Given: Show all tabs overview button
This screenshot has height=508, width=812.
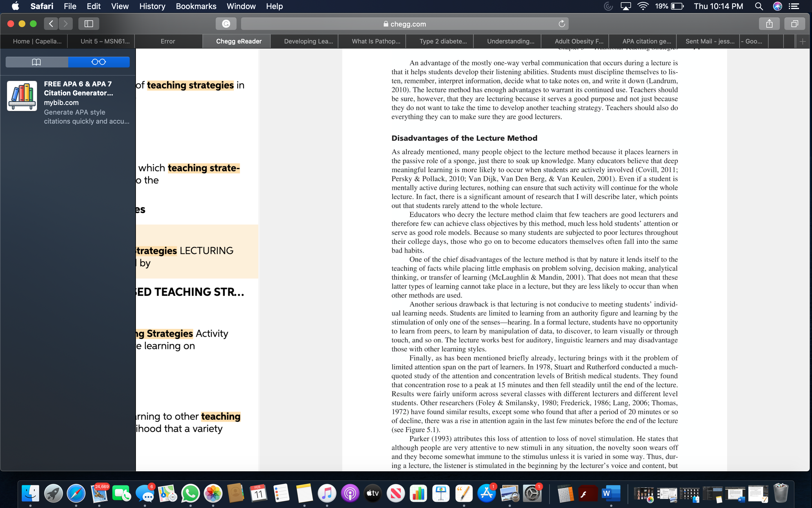Looking at the screenshot, I should [795, 23].
